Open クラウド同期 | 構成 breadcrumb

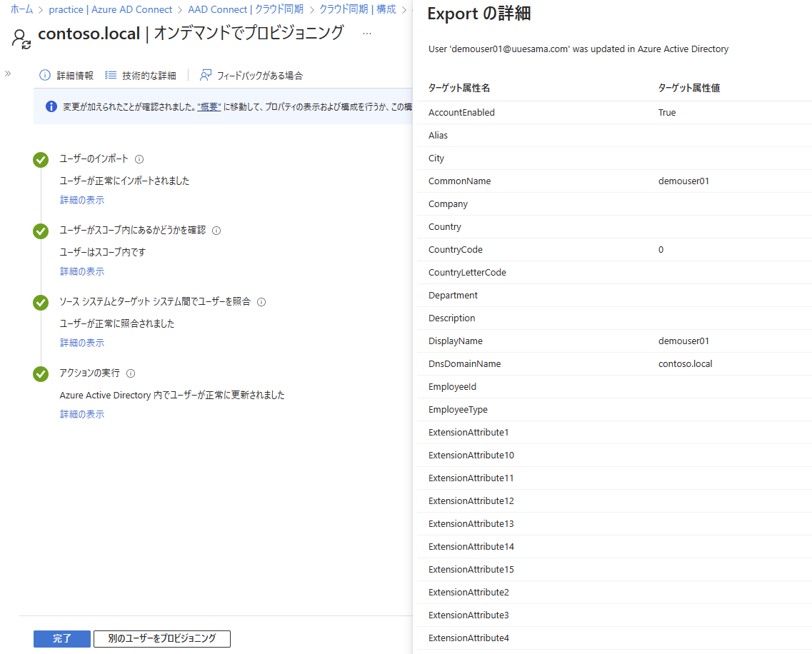357,9
